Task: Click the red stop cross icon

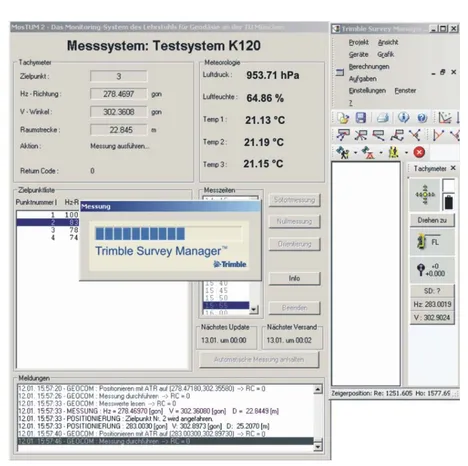Action: click(x=419, y=152)
